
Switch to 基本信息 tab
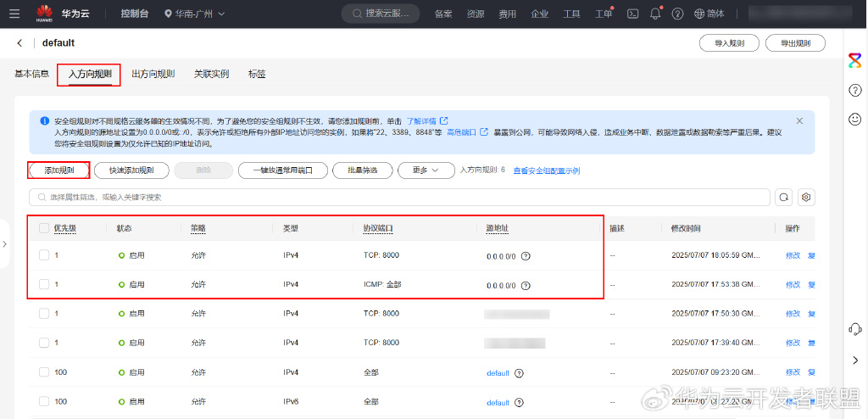coord(31,74)
